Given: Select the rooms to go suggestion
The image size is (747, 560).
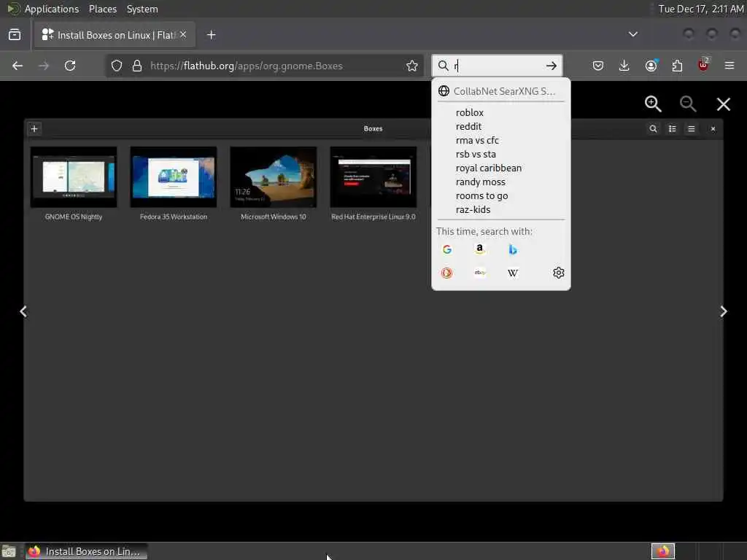Looking at the screenshot, I should [x=500, y=195].
